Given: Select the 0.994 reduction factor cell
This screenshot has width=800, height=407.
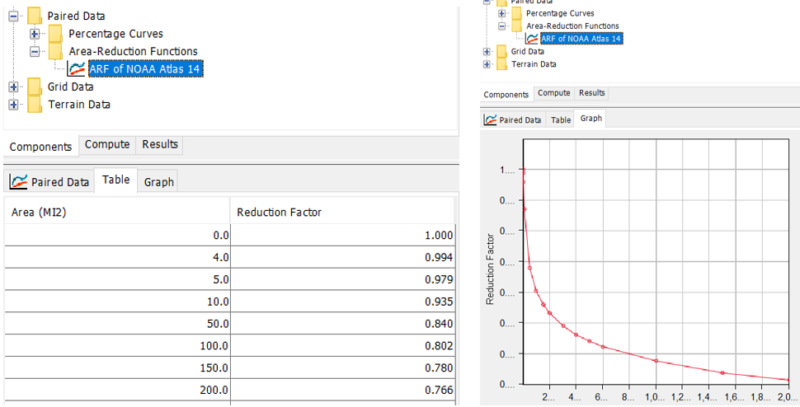Looking at the screenshot, I should point(344,257).
